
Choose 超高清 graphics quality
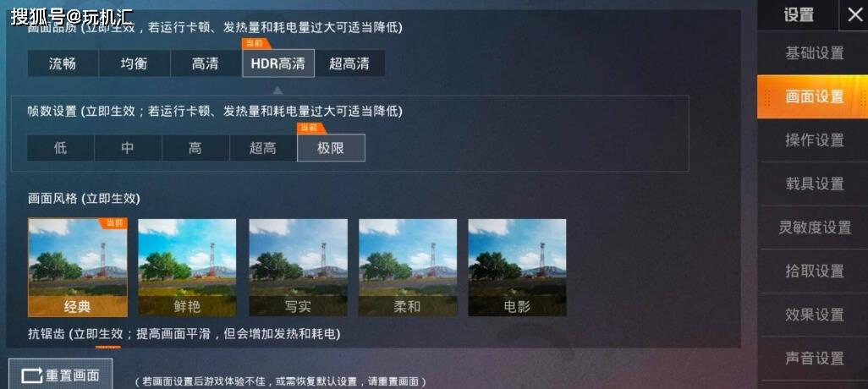coord(350,63)
